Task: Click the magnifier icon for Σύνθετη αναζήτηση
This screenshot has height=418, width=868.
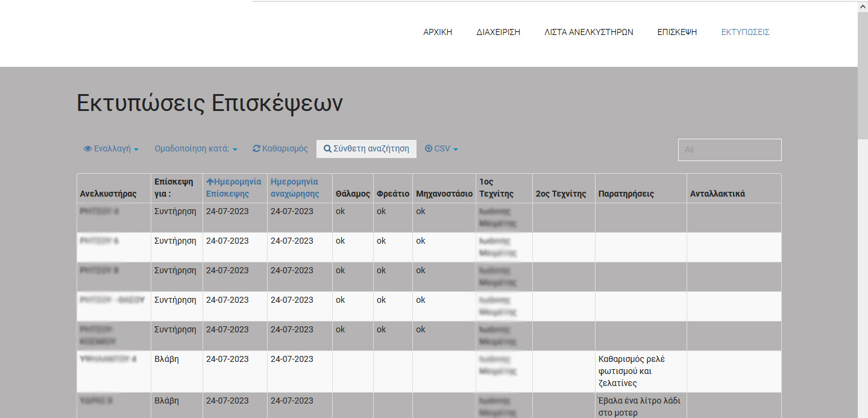Action: pyautogui.click(x=327, y=149)
